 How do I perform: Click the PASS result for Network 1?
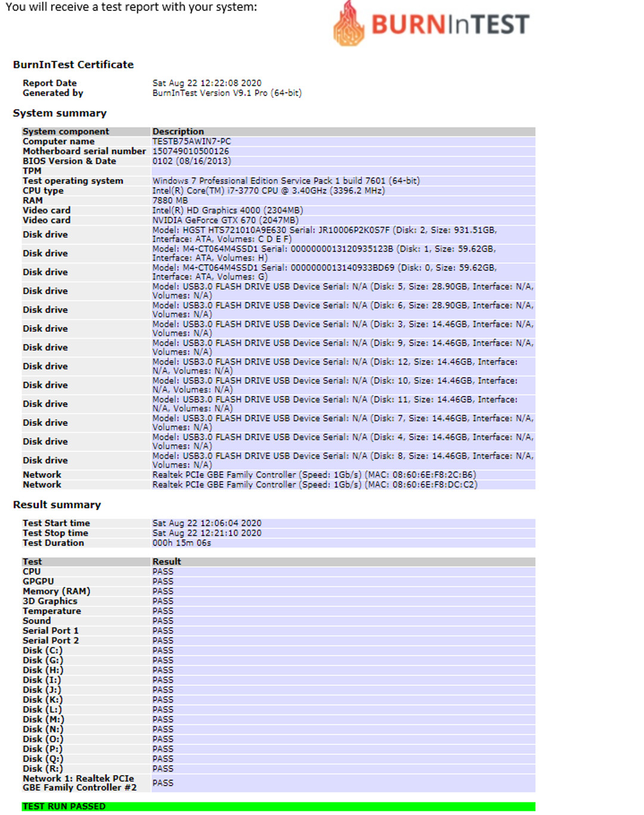tap(163, 783)
